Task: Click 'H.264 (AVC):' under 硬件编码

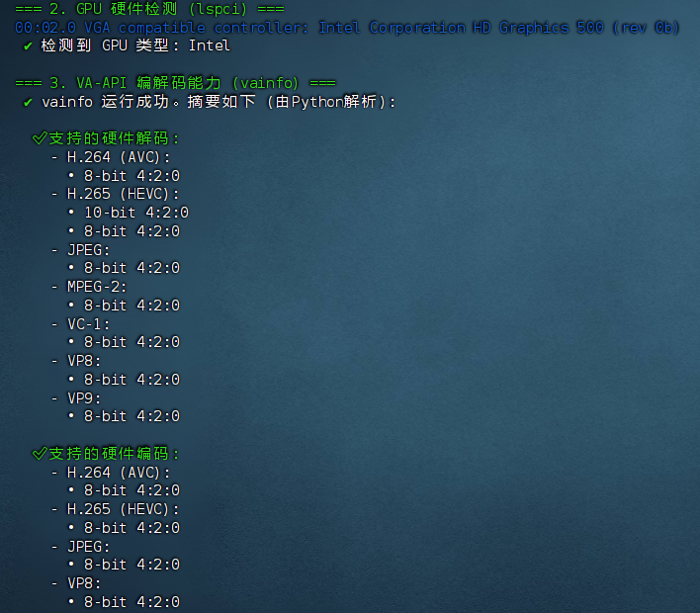Action: pos(119,473)
